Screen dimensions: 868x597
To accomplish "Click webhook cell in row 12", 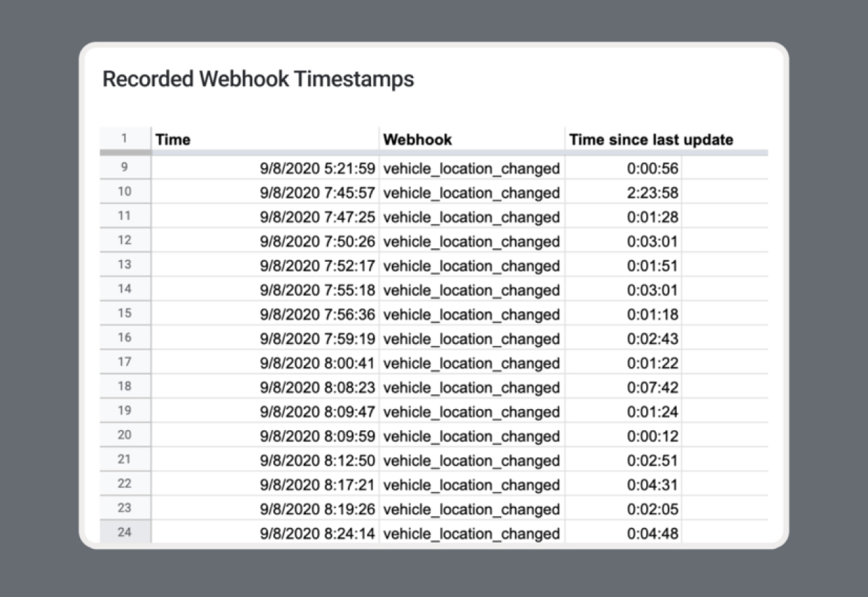I will [x=471, y=242].
